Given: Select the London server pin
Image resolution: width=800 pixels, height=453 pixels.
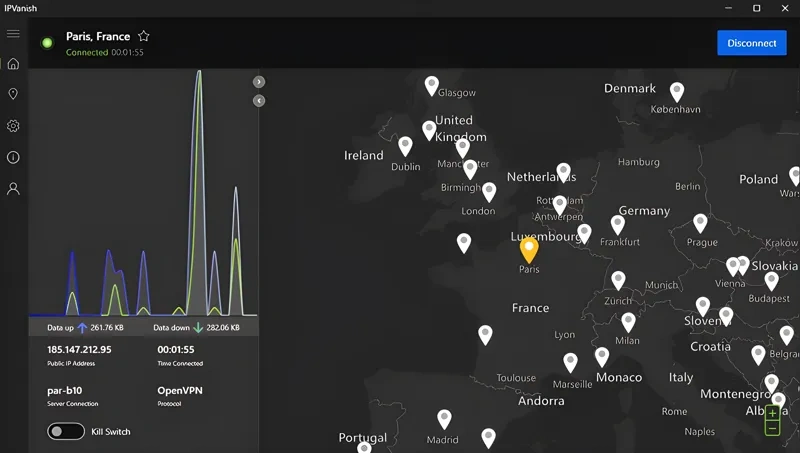Looking at the screenshot, I should 488,191.
